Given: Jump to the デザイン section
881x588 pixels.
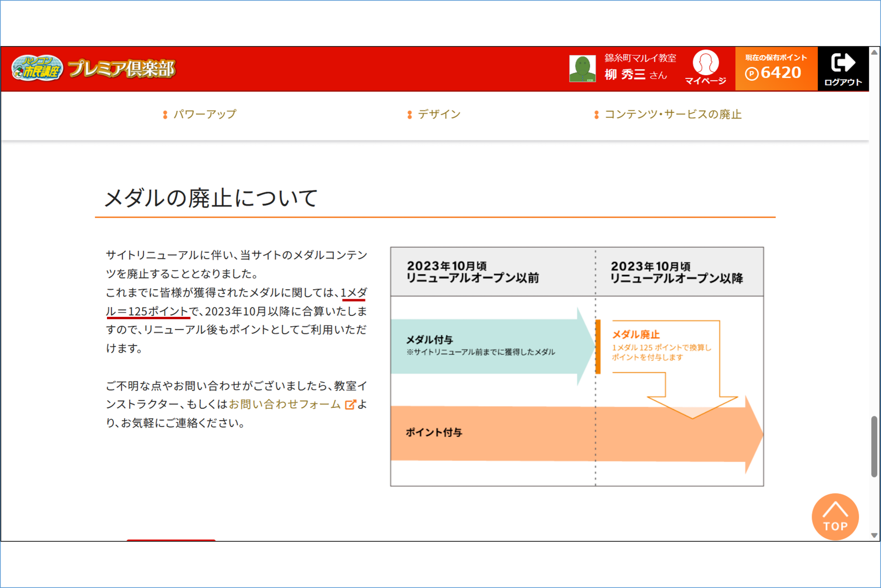Looking at the screenshot, I should (439, 114).
